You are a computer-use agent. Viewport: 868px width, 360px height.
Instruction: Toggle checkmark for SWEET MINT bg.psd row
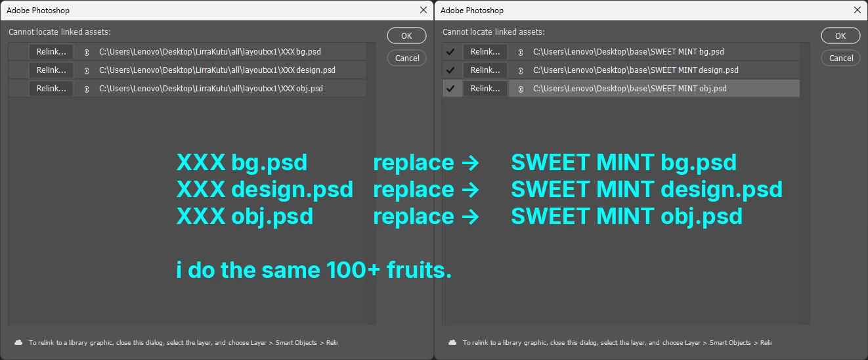450,51
